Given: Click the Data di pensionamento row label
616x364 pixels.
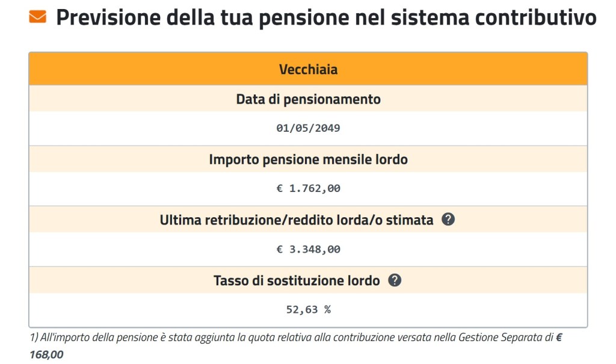Looking at the screenshot, I should (308, 99).
